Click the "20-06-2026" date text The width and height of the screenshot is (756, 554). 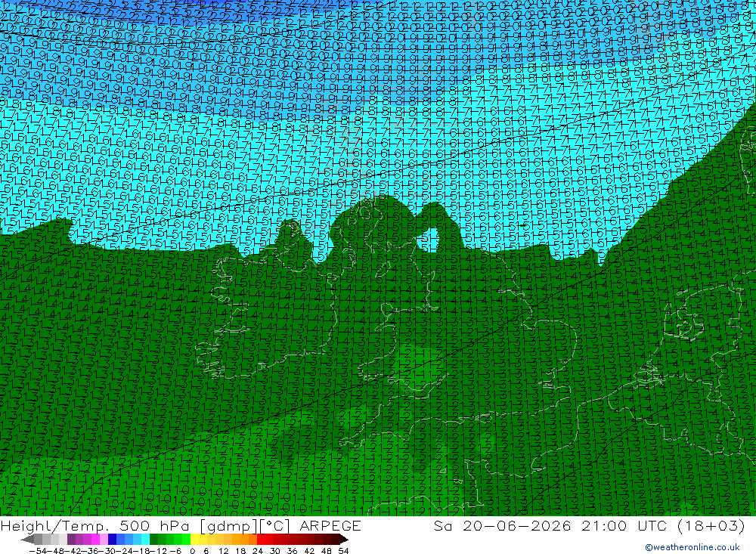pos(517,525)
